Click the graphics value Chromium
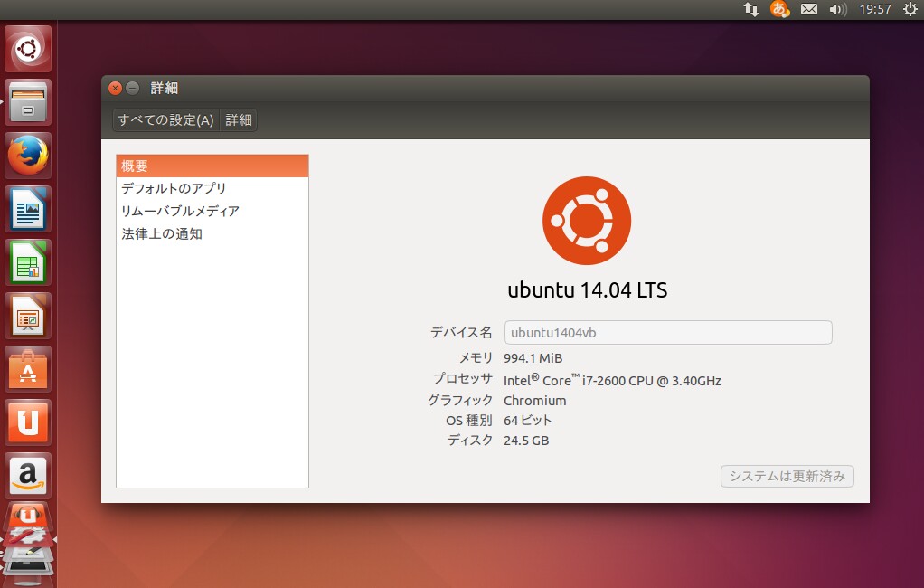The height and width of the screenshot is (588, 924). click(x=535, y=401)
